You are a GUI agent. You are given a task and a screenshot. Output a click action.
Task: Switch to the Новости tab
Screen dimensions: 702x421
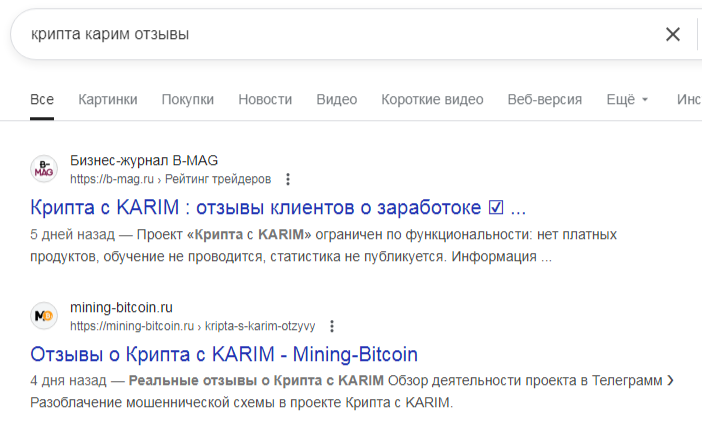tap(265, 99)
